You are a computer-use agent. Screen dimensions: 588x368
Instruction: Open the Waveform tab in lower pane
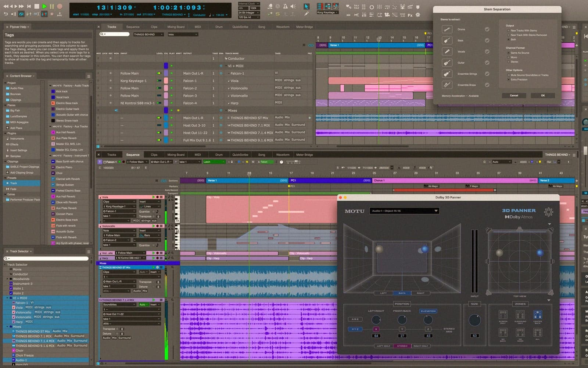tap(283, 155)
